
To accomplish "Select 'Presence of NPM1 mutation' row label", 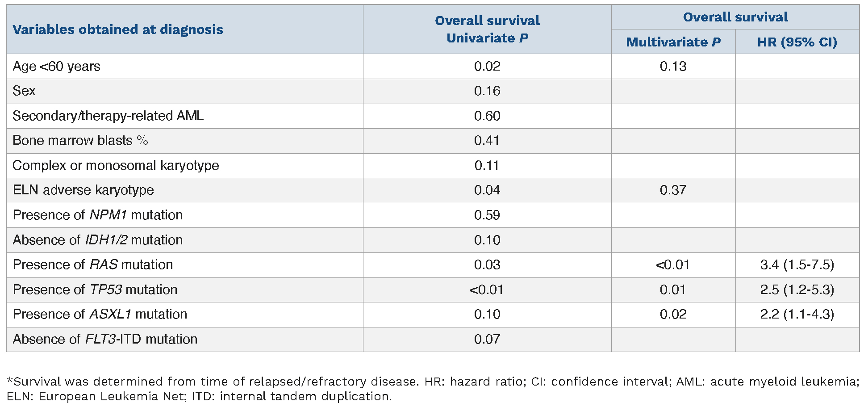I will pyautogui.click(x=98, y=215).
